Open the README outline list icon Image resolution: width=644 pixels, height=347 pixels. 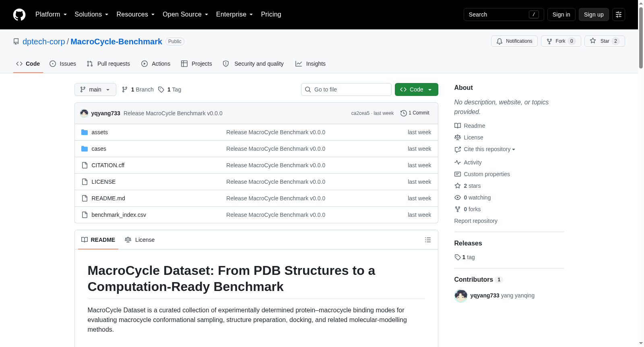(428, 240)
